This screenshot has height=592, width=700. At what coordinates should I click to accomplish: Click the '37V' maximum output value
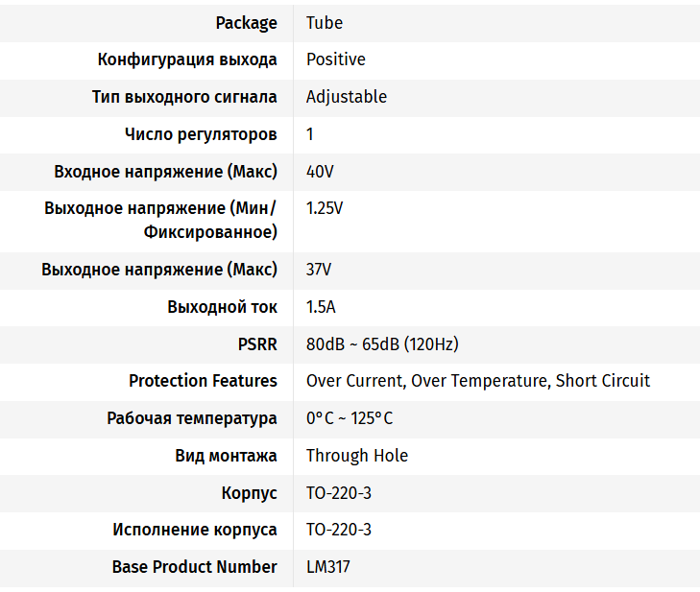click(x=319, y=270)
